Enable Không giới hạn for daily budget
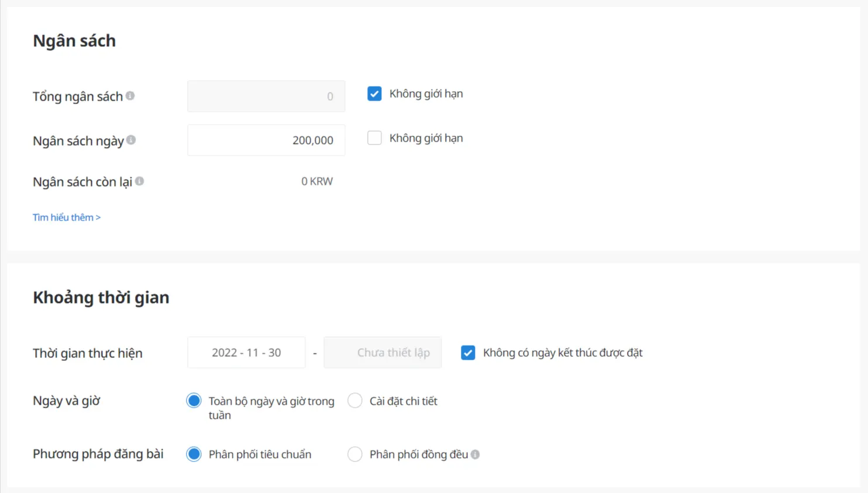 374,138
